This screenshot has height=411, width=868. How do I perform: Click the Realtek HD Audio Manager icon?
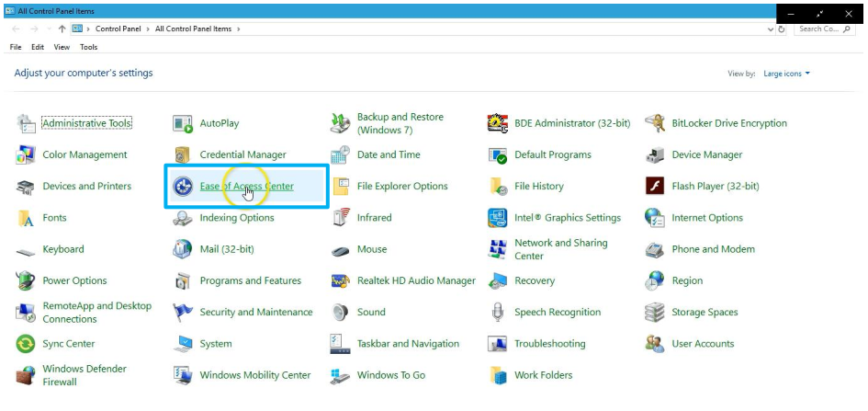tap(340, 281)
